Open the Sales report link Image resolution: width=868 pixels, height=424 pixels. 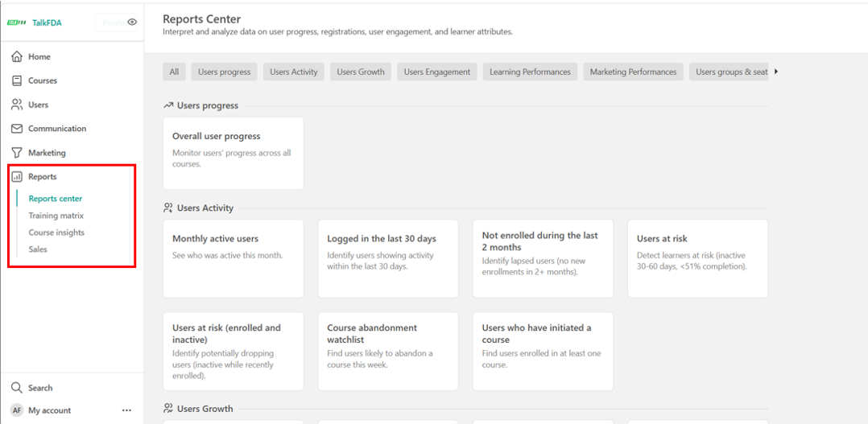pos(38,249)
